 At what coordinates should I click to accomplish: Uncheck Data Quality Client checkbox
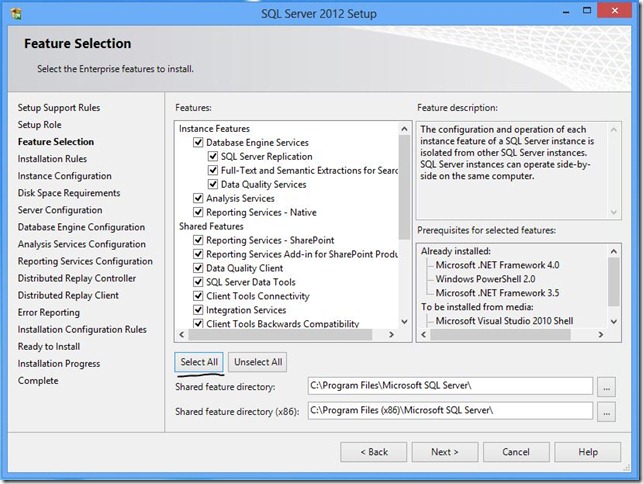coord(198,268)
